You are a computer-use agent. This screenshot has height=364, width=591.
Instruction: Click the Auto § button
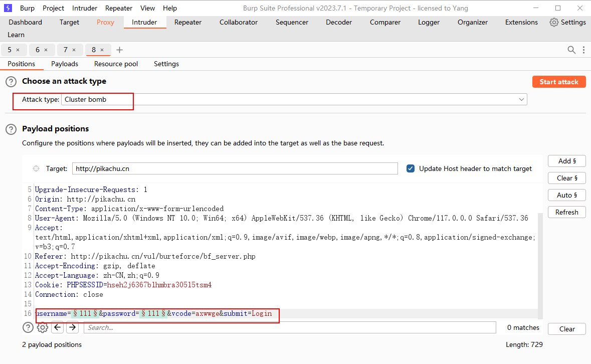pos(566,195)
